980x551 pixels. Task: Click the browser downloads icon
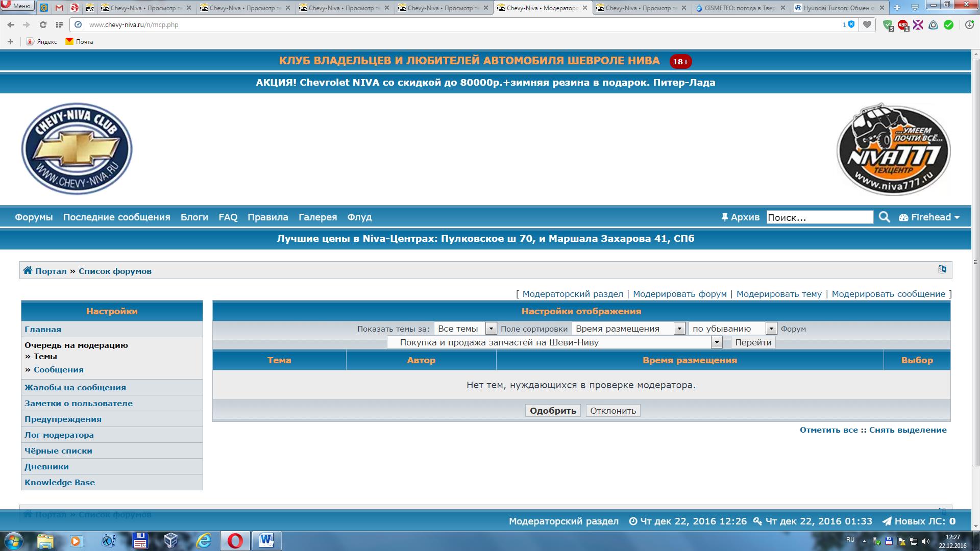point(969,24)
